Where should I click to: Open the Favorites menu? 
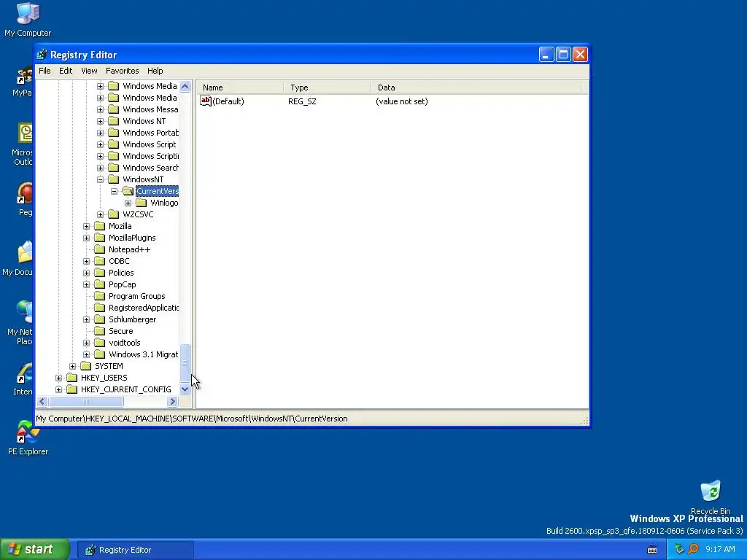pyautogui.click(x=122, y=71)
